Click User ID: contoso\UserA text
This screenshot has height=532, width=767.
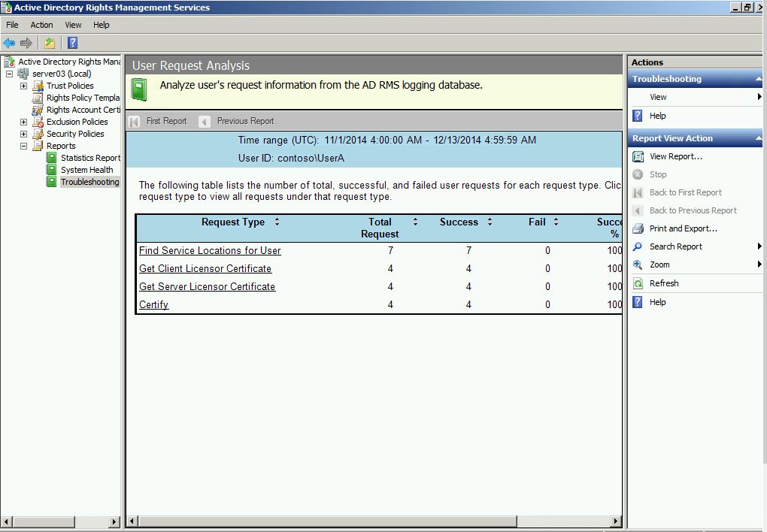[x=291, y=159]
